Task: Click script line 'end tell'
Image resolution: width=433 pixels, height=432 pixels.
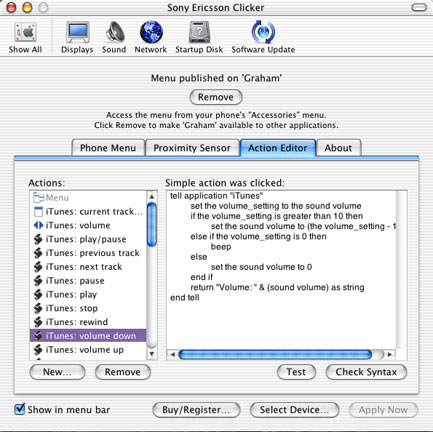Action: [185, 297]
